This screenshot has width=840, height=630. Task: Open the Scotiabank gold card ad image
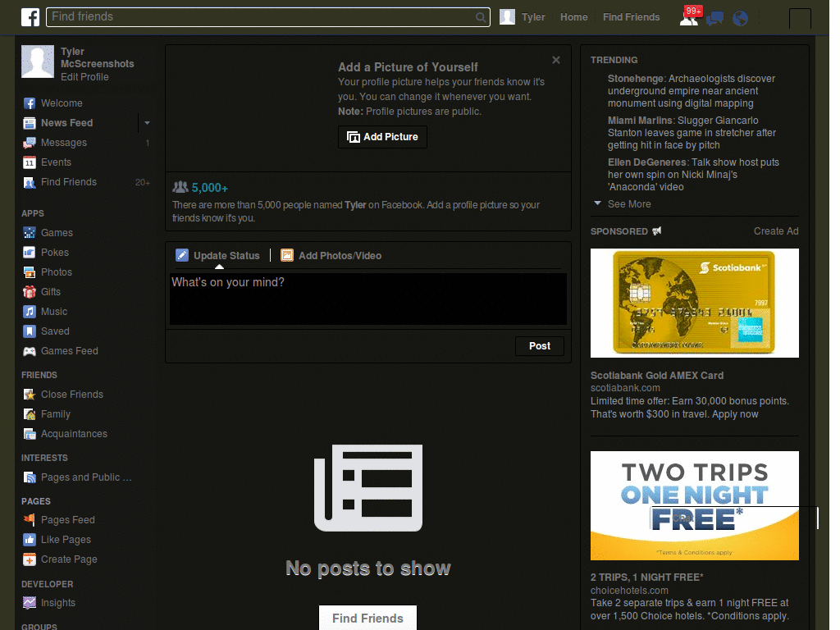[x=694, y=304]
